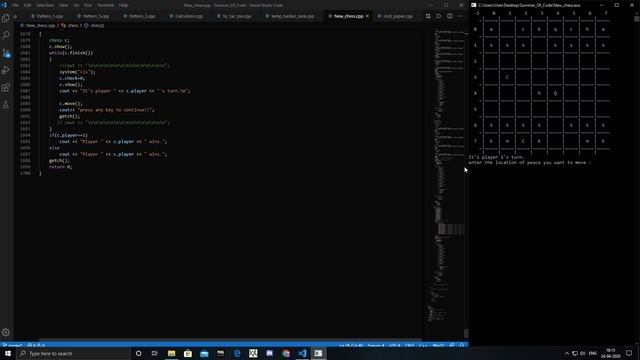Open the Help menu
640x360 pixels.
click(x=123, y=5)
